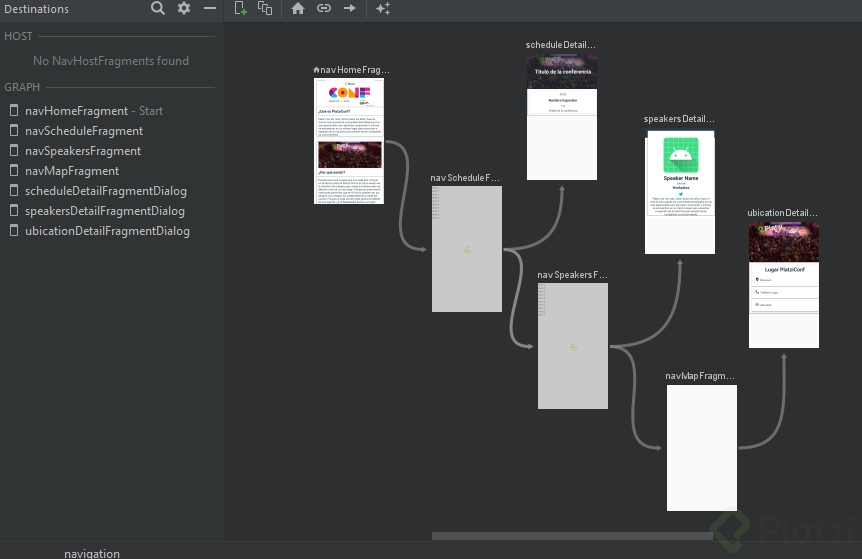Click the navHomeFragment preview in the graph
The height and width of the screenshot is (559, 862).
coord(349,141)
